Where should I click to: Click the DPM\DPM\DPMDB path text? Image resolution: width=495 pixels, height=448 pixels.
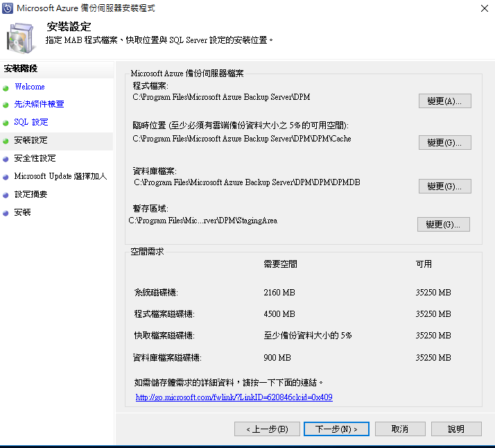tap(247, 182)
